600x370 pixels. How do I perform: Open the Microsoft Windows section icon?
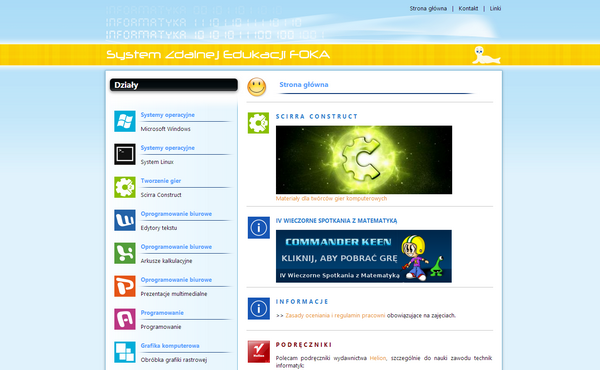click(125, 121)
